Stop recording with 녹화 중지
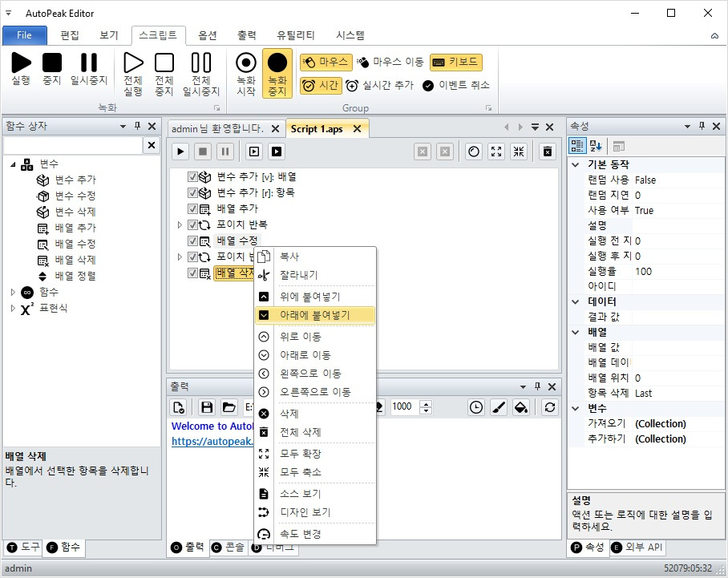 point(277,74)
